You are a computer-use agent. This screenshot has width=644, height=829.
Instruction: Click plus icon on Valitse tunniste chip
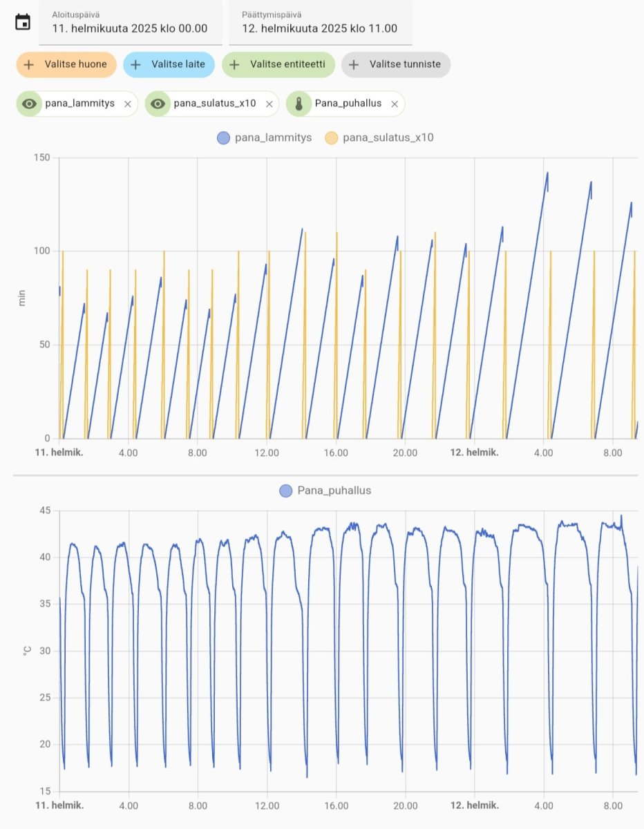(x=354, y=64)
